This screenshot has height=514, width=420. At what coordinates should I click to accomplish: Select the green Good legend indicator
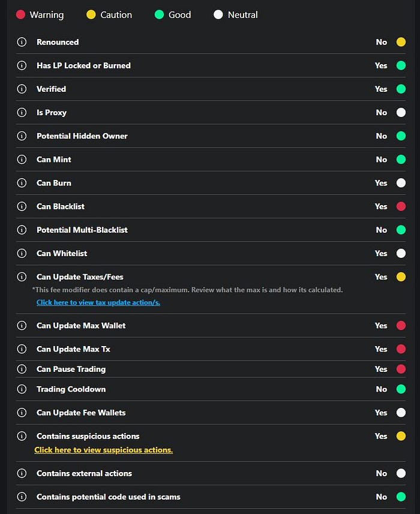(160, 15)
